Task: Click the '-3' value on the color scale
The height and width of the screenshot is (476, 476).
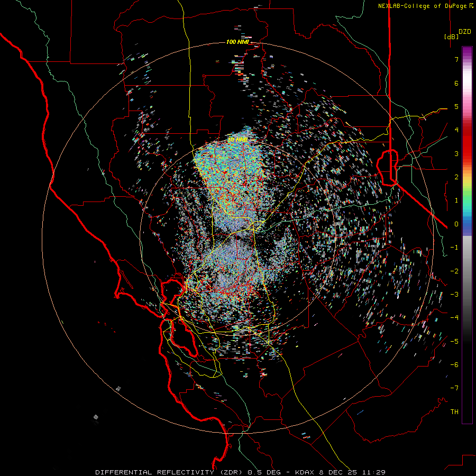Action: coord(454,295)
